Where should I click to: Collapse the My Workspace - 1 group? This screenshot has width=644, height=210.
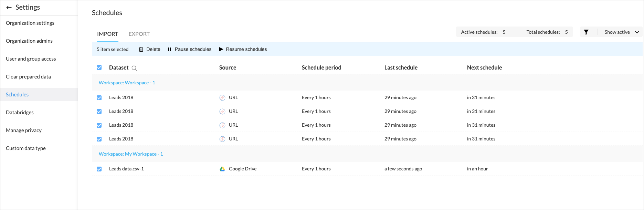(130, 154)
